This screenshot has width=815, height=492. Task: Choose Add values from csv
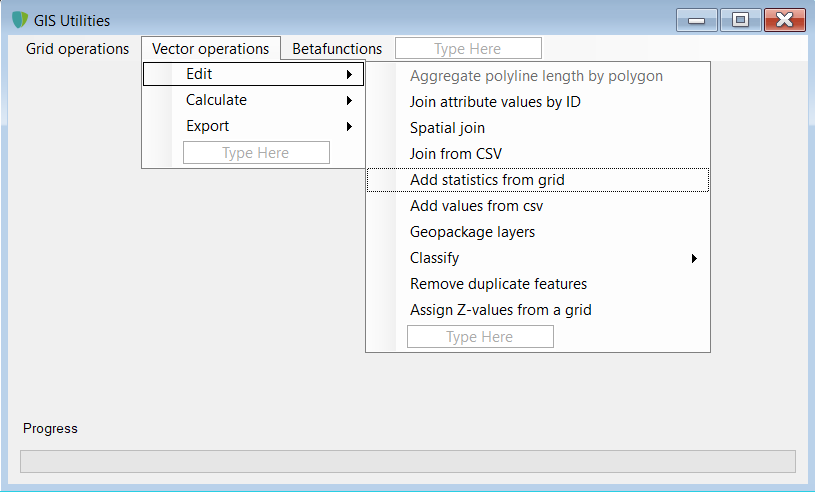coord(476,206)
